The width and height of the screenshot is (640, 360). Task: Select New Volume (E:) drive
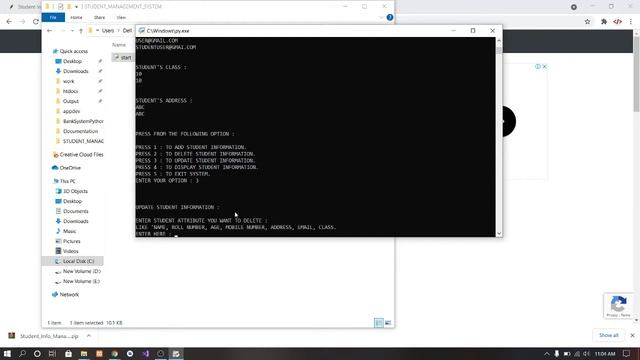pyautogui.click(x=81, y=281)
